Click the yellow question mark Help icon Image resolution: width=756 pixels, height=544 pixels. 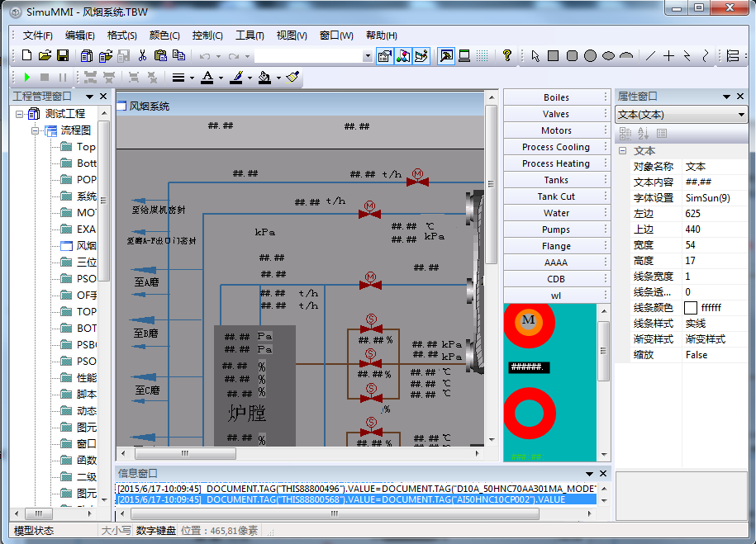click(507, 56)
